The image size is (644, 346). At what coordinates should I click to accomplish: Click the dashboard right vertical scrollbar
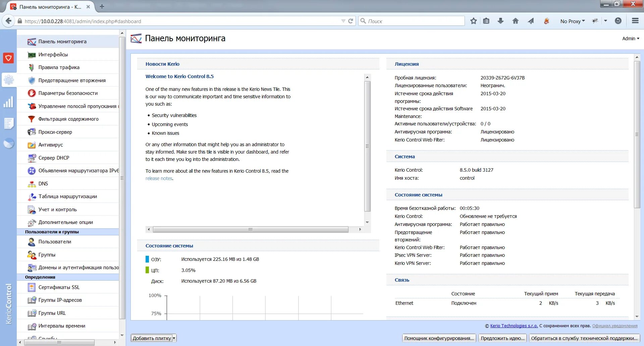(x=637, y=134)
